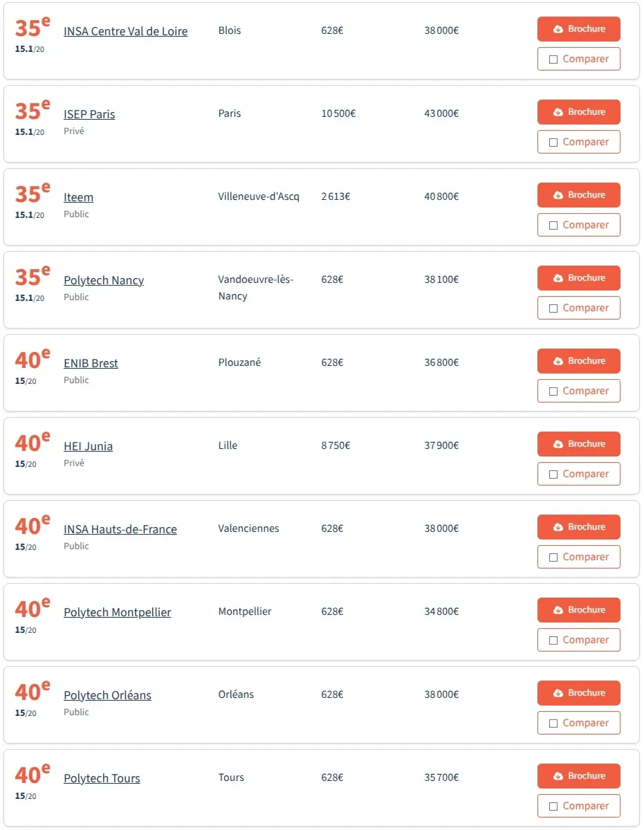Image resolution: width=644 pixels, height=830 pixels.
Task: Select Comparer checkbox for Polytech Tours
Action: point(553,806)
